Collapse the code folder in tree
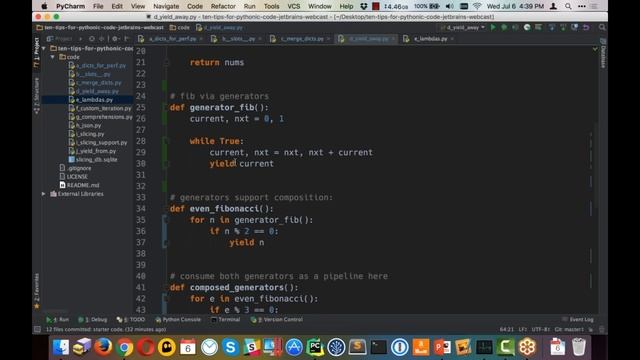The width and height of the screenshot is (640, 360). point(53,57)
